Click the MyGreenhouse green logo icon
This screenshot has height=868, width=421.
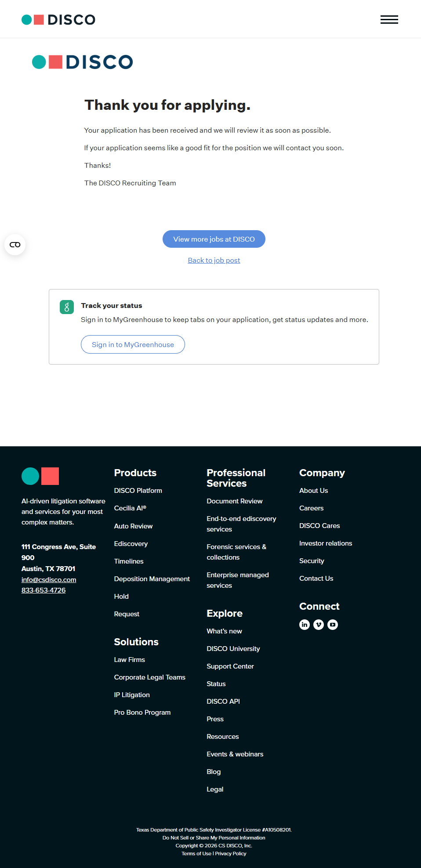click(67, 307)
